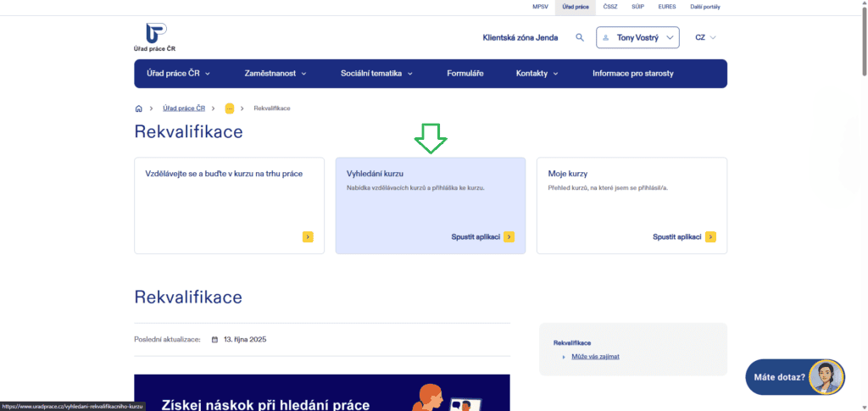Expand the Sociální tematika menu

(x=376, y=74)
